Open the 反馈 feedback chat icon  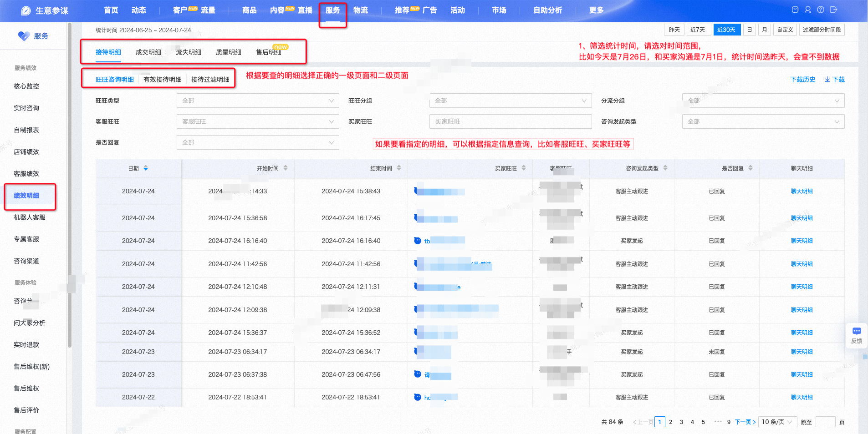tap(857, 331)
